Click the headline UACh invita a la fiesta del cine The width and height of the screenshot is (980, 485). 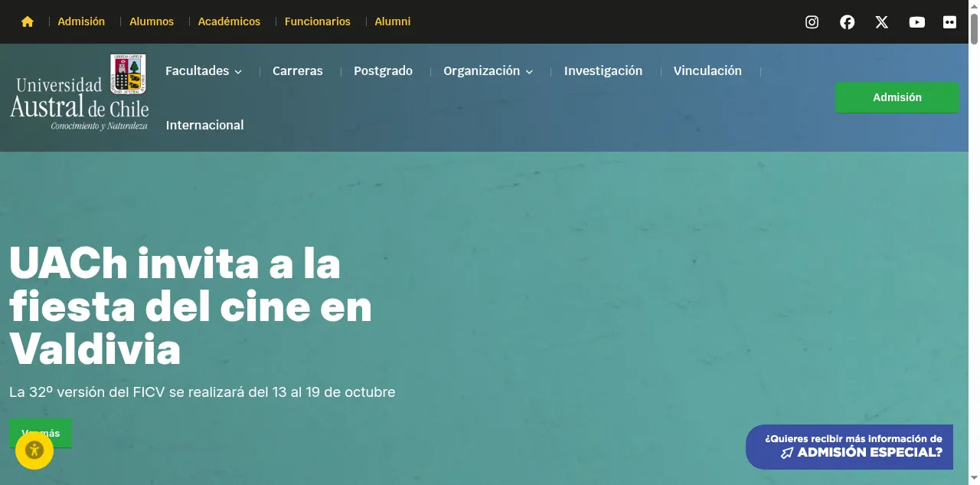point(191,306)
